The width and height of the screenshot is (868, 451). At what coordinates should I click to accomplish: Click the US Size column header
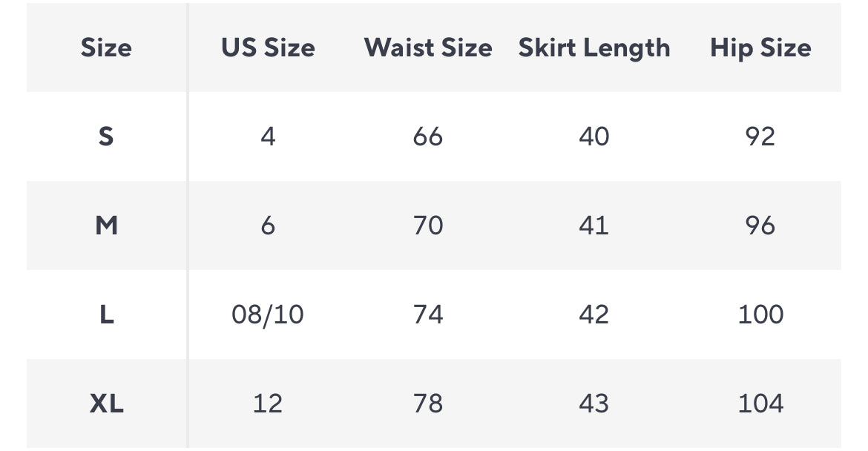click(268, 47)
